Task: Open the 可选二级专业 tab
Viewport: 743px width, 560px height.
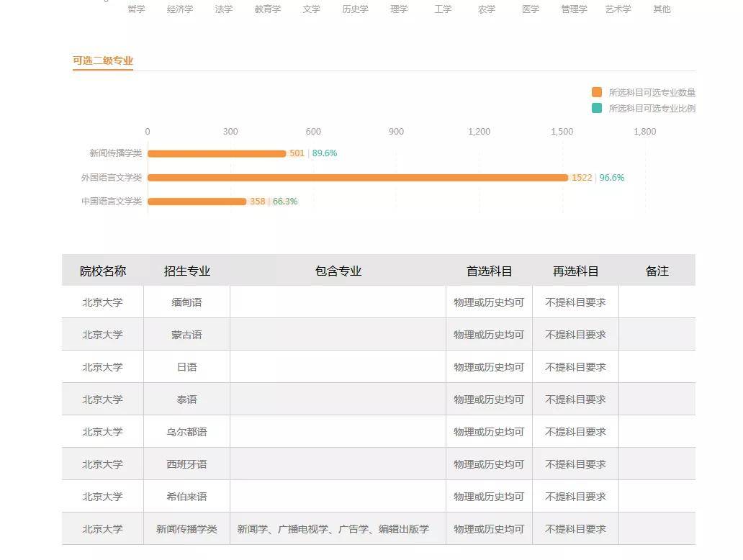Action: (x=103, y=60)
